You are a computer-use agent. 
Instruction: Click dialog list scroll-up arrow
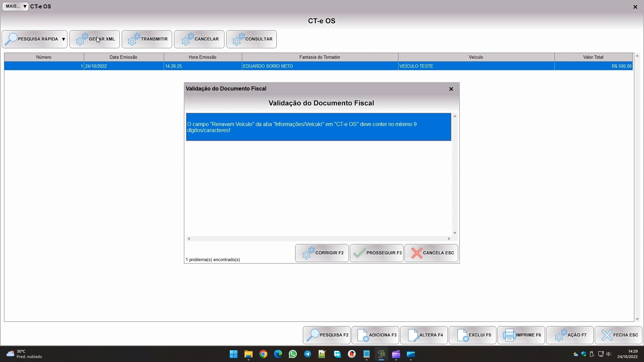coord(455,116)
